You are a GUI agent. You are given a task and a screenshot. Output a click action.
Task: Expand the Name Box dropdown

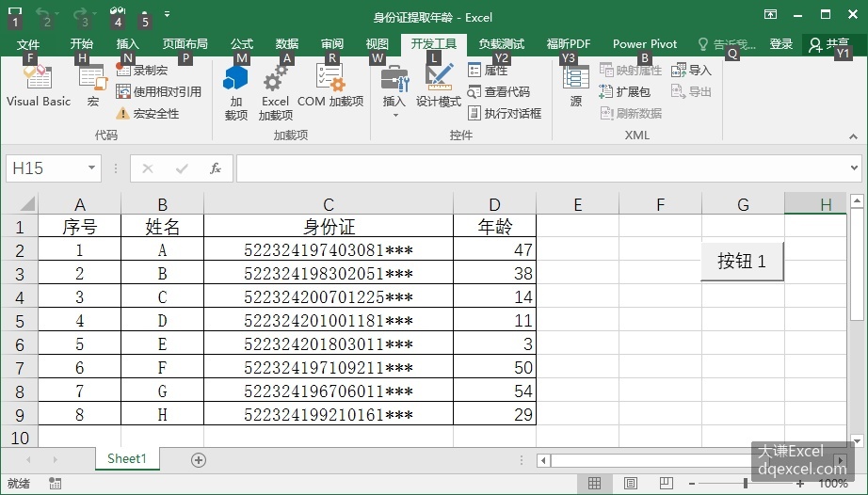coord(91,168)
